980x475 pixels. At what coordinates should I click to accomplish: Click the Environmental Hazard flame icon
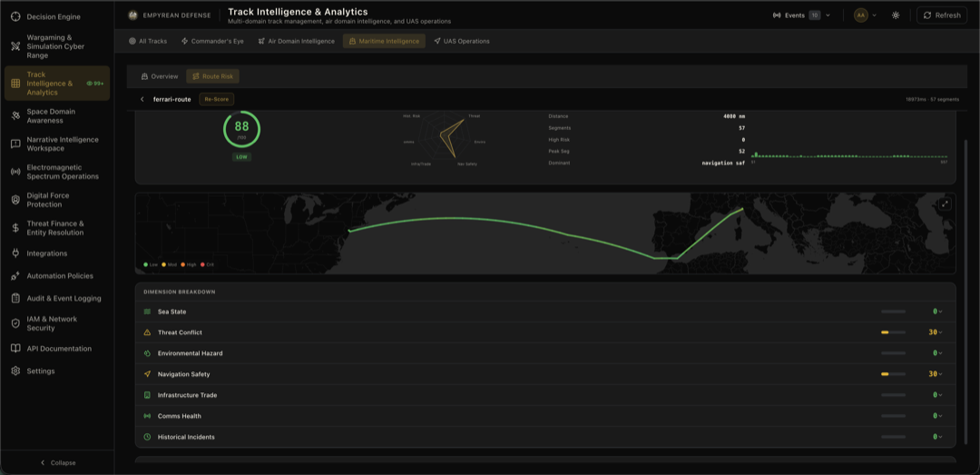[x=148, y=353]
